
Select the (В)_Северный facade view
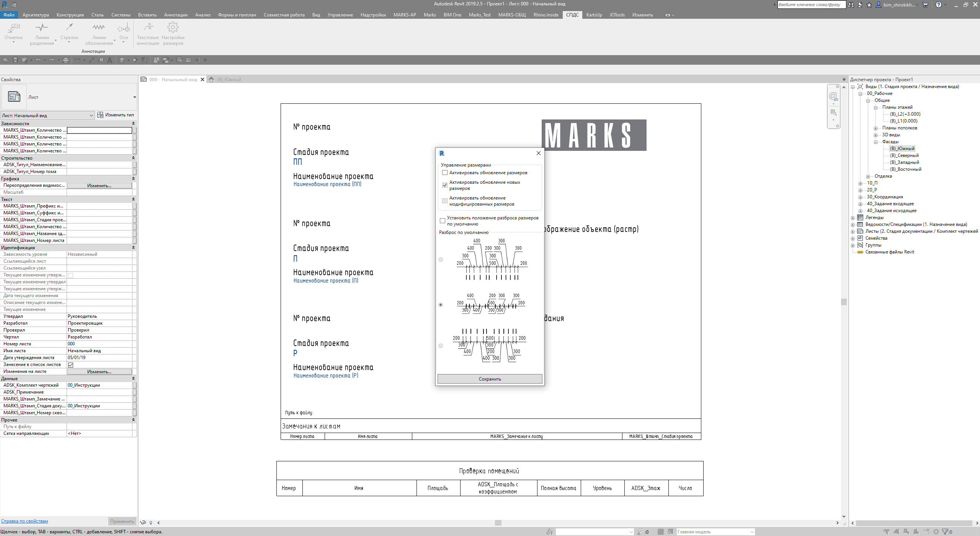coord(904,155)
